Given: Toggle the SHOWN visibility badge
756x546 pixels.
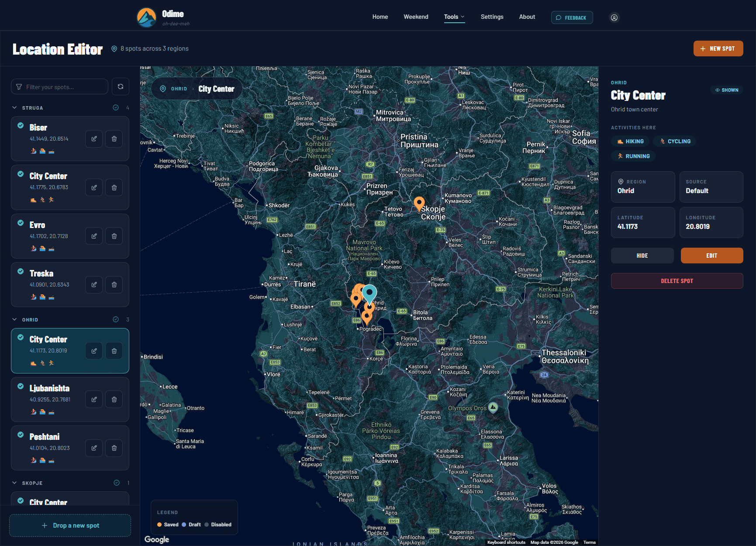Looking at the screenshot, I should point(727,90).
